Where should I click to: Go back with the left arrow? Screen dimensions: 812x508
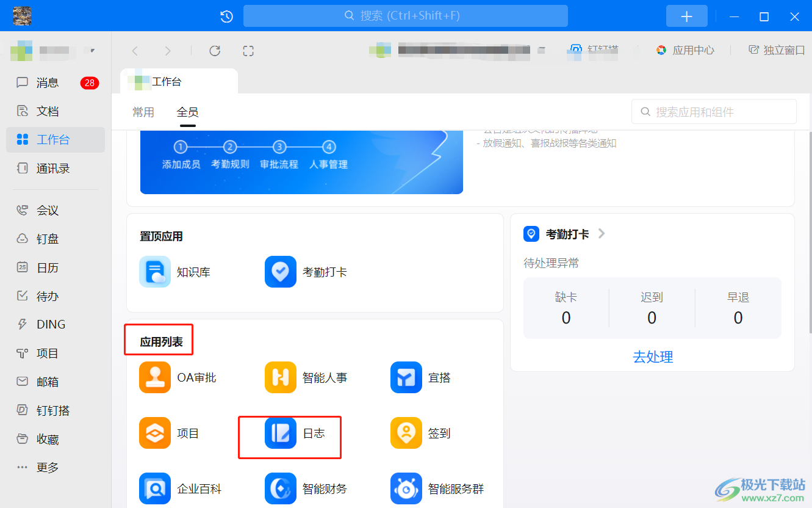tap(135, 51)
